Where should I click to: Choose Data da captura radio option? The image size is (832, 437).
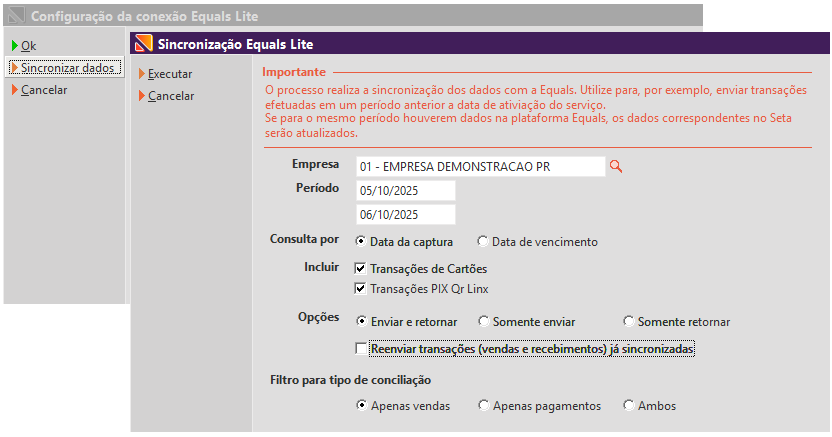click(x=361, y=241)
